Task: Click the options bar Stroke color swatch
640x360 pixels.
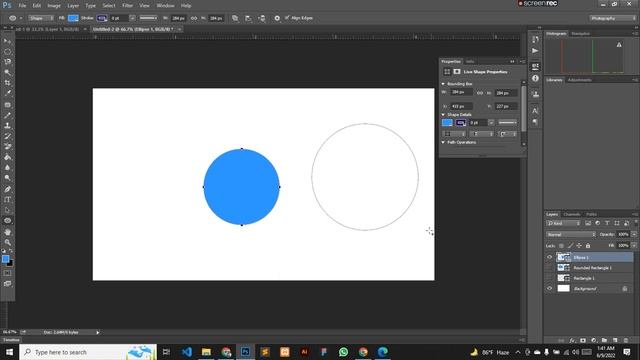Action: tap(102, 18)
